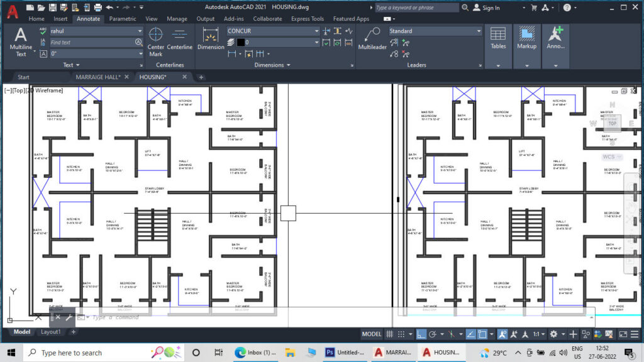Toggle polar tracking in status bar

(x=433, y=334)
